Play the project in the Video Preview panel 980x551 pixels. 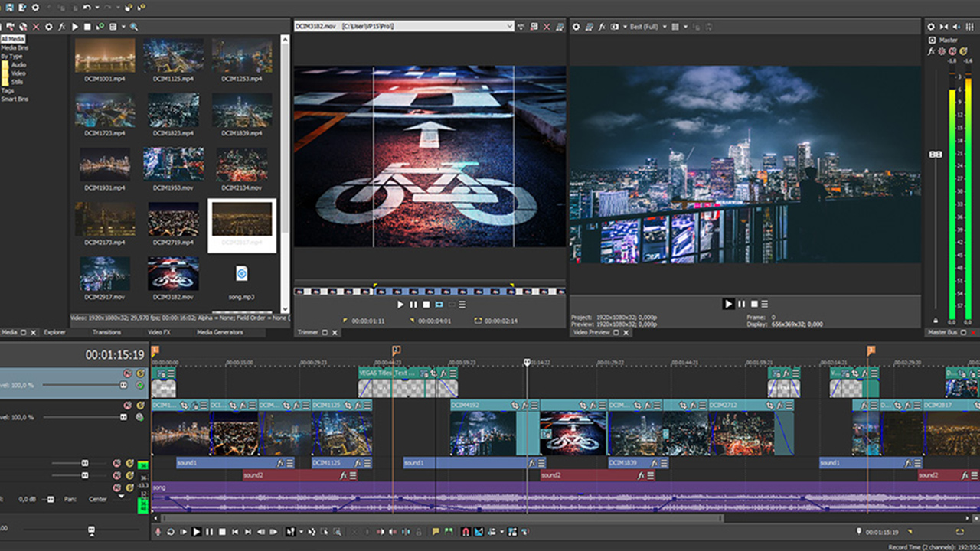tap(728, 303)
